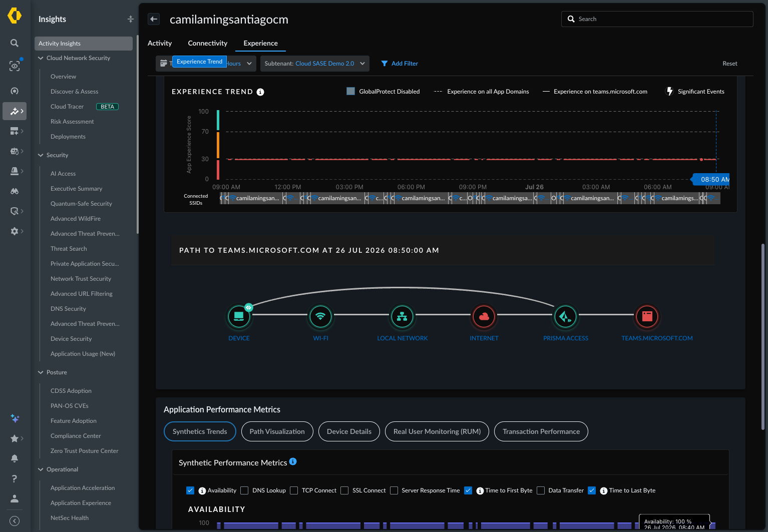This screenshot has width=768, height=532.
Task: Switch to the Connectivity tab
Action: tap(207, 43)
